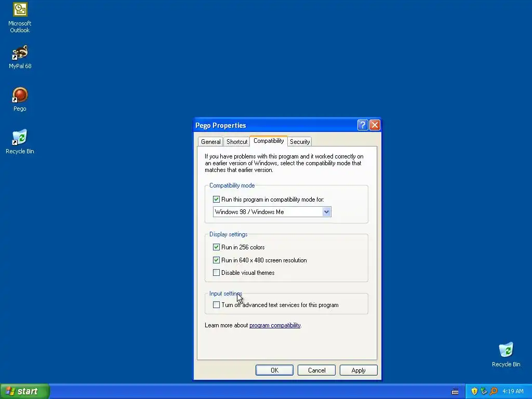Select the Recycle Bin shortcut under Pego

(x=20, y=142)
